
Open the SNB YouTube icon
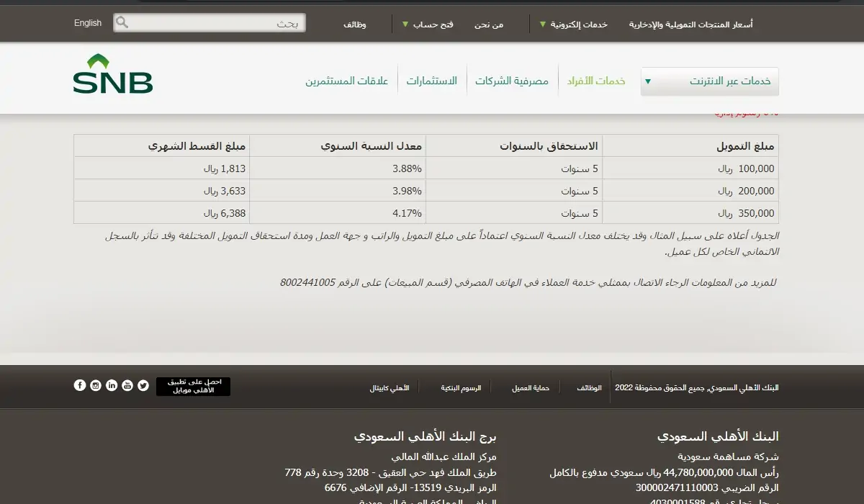[127, 385]
